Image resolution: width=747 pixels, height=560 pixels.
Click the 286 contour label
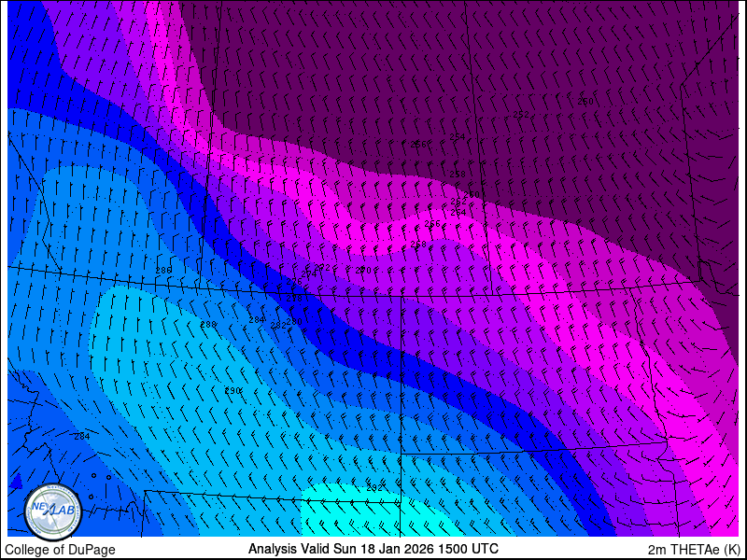tap(163, 271)
